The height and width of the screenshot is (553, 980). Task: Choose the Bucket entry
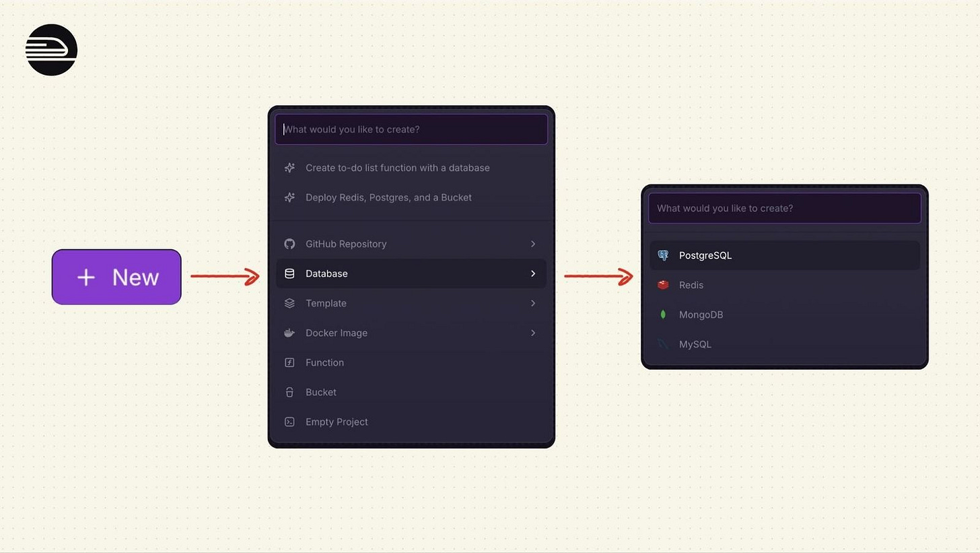pyautogui.click(x=411, y=392)
